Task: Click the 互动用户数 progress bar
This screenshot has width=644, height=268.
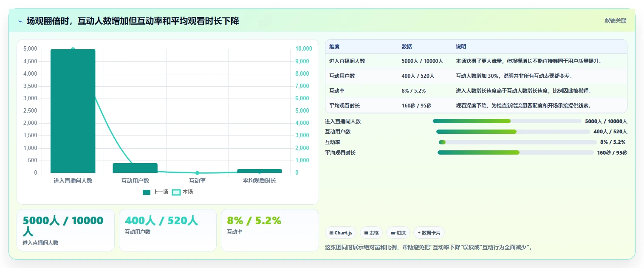Action: (513, 132)
